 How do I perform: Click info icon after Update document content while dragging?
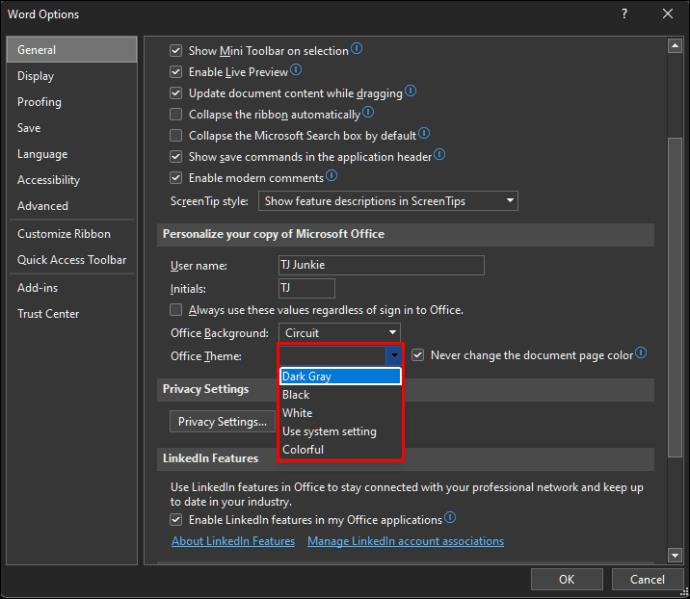click(411, 91)
